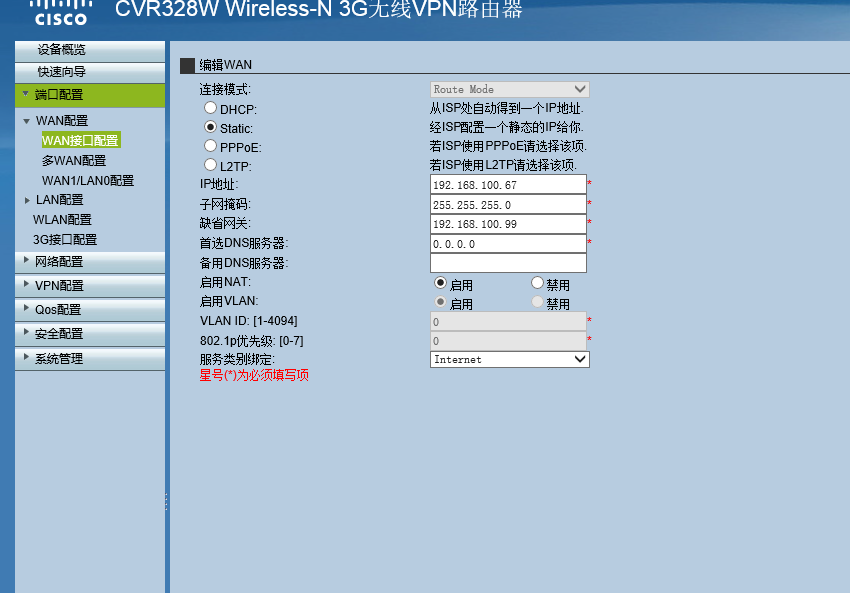Viewport: 850px width, 593px height.
Task: Go to 多WAN配置 page
Action: pyautogui.click(x=74, y=160)
